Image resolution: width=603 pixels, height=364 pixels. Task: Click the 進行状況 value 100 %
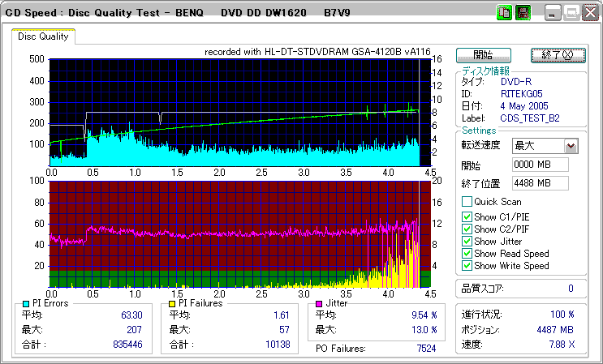click(562, 315)
